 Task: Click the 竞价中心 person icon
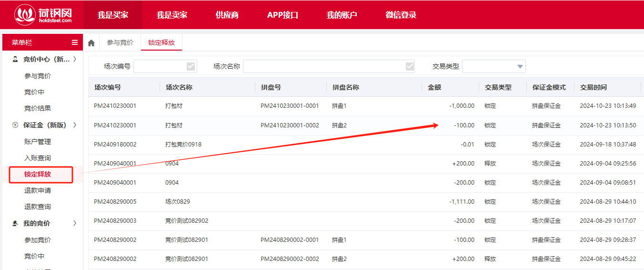[x=15, y=59]
